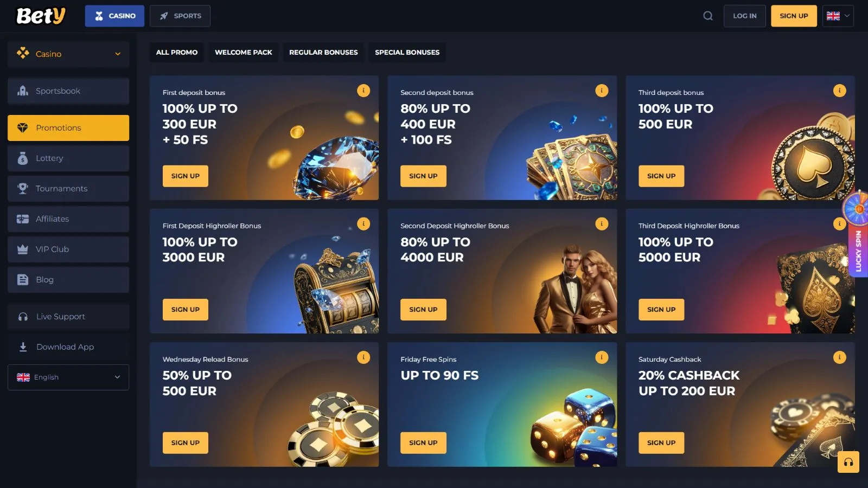Click Sign Up on Wednesday Reload Bonus
Image resolution: width=868 pixels, height=488 pixels.
[x=186, y=443]
